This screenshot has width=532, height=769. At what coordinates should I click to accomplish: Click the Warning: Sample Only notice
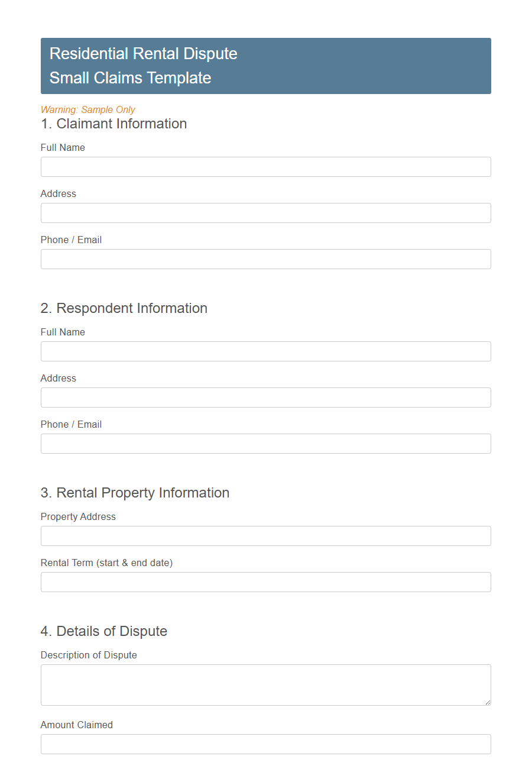point(87,109)
